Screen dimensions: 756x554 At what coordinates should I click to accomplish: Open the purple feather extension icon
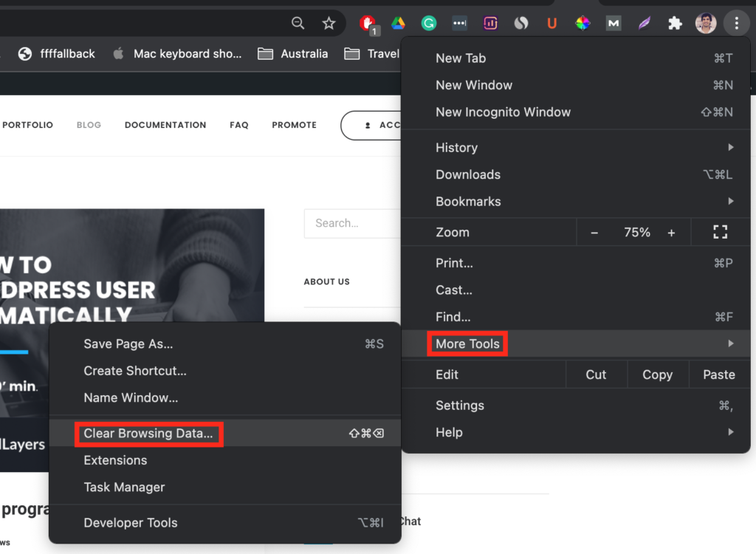(644, 23)
